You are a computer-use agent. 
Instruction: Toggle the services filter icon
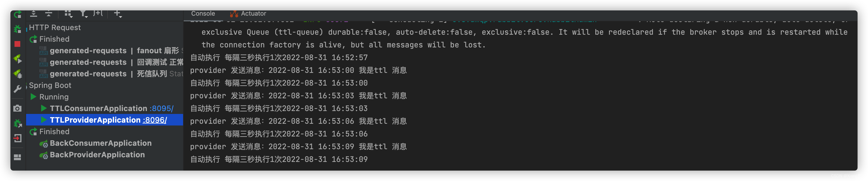point(83,14)
